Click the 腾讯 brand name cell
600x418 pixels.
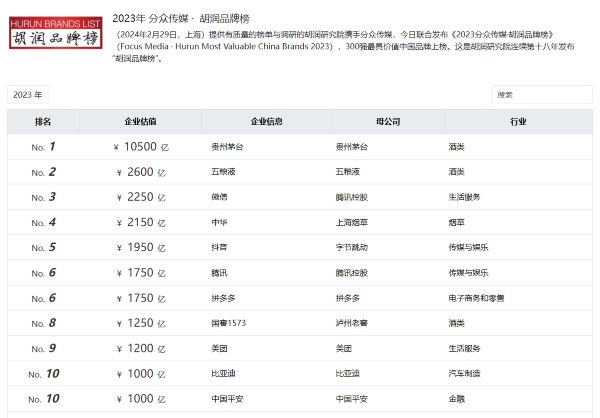[x=219, y=273]
